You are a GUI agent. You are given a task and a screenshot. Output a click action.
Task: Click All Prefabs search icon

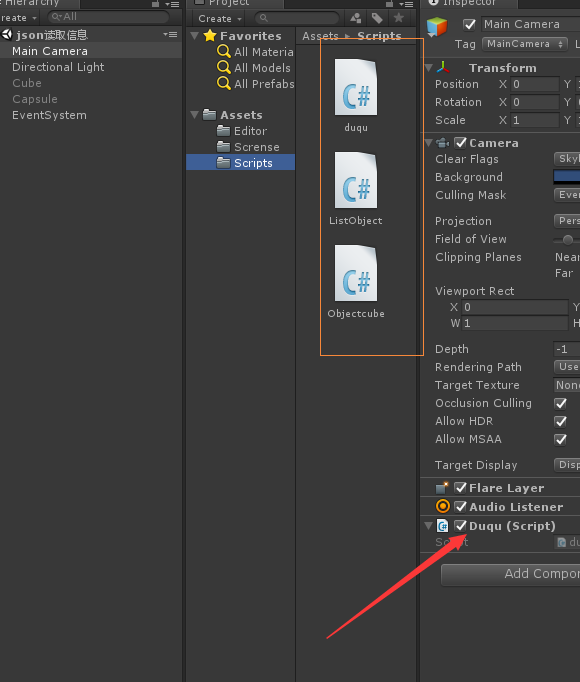pyautogui.click(x=224, y=83)
